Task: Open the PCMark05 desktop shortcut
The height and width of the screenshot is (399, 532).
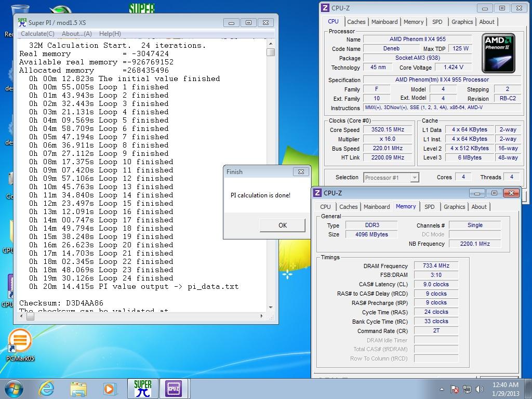Action: pos(20,345)
